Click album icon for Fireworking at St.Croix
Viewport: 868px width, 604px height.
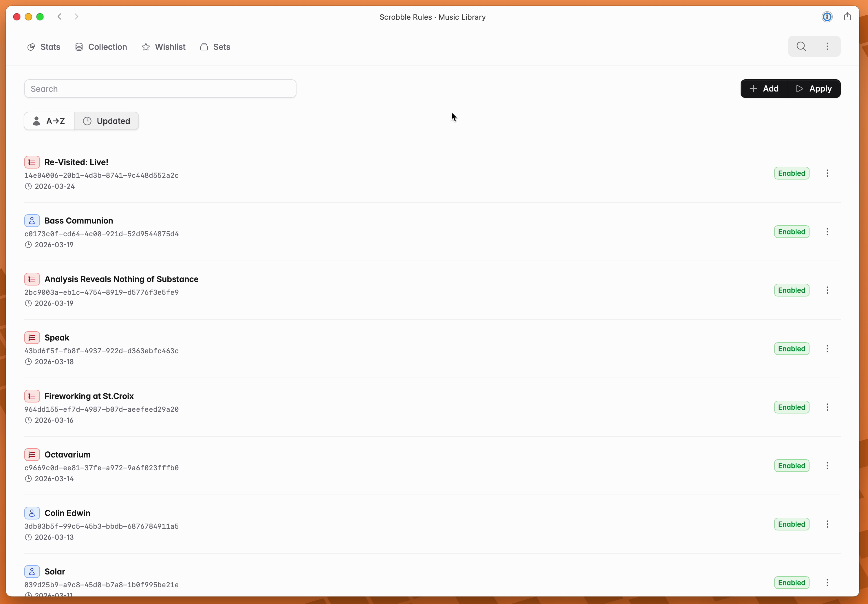pos(32,396)
